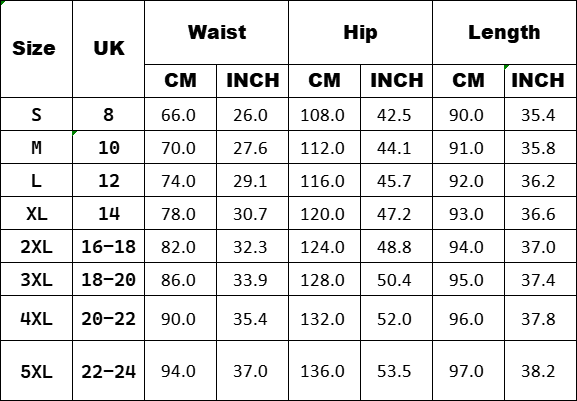Click the 22-24 UK size cell
Screen dimensions: 577x401
pos(109,371)
